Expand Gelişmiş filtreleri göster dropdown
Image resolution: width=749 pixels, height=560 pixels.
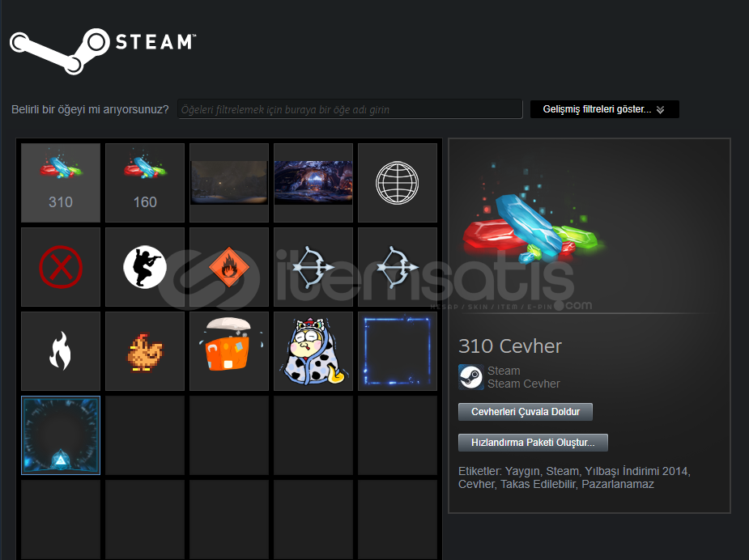pos(605,109)
